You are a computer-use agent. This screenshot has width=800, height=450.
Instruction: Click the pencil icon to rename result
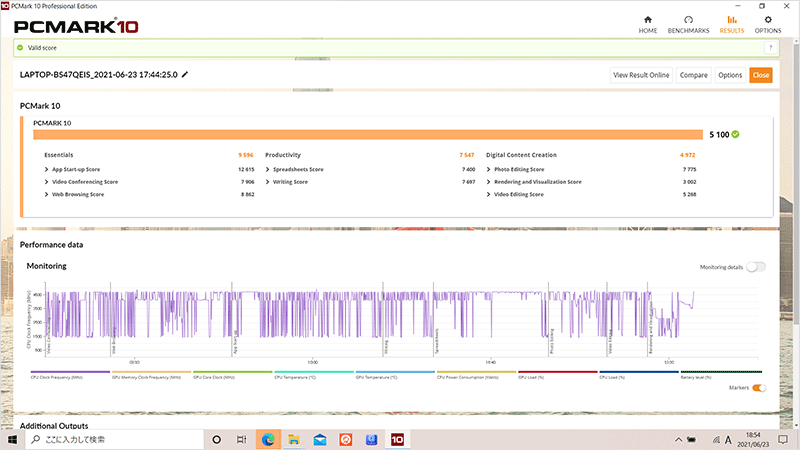tap(185, 75)
